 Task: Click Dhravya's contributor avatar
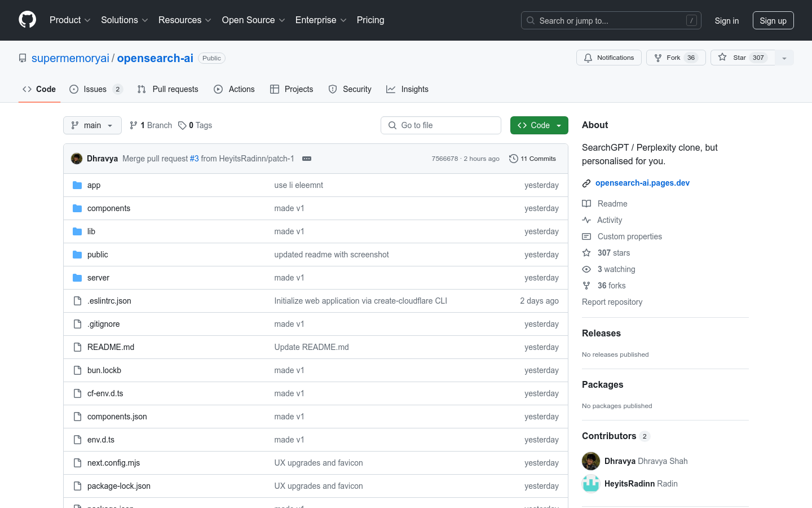590,461
